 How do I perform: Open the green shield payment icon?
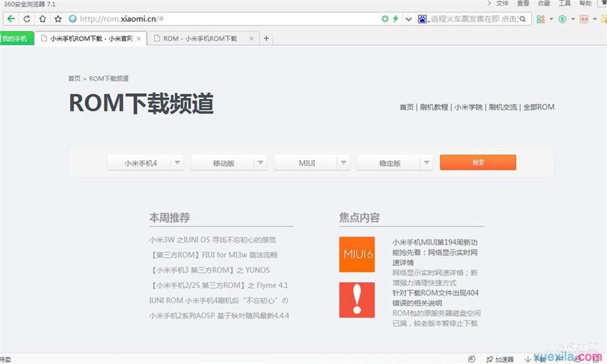[563, 19]
